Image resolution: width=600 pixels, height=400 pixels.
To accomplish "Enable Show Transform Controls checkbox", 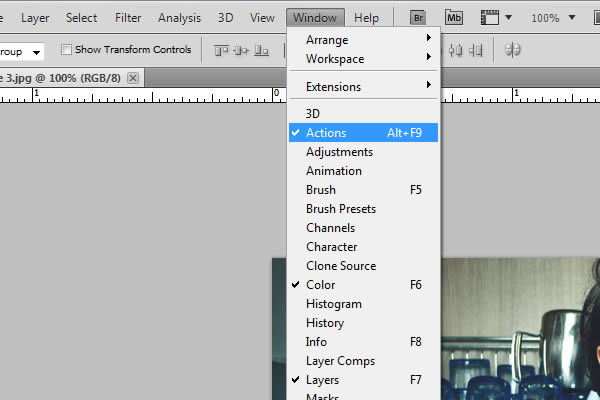I will [66, 50].
